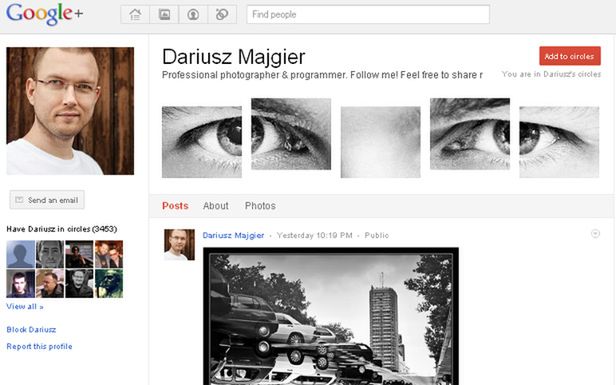This screenshot has height=385, width=616.
Task: Click the Block Dariusz link
Action: point(31,330)
